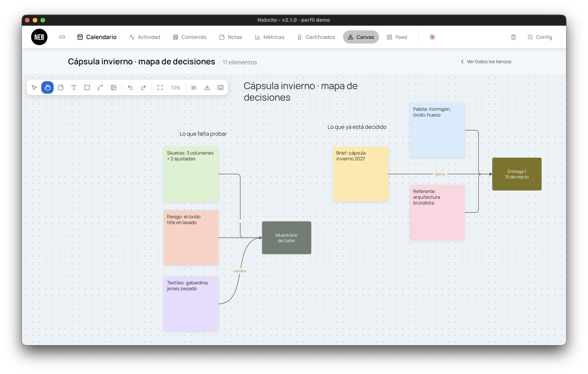This screenshot has width=588, height=374.
Task: Activate the hand pan tool
Action: click(47, 87)
